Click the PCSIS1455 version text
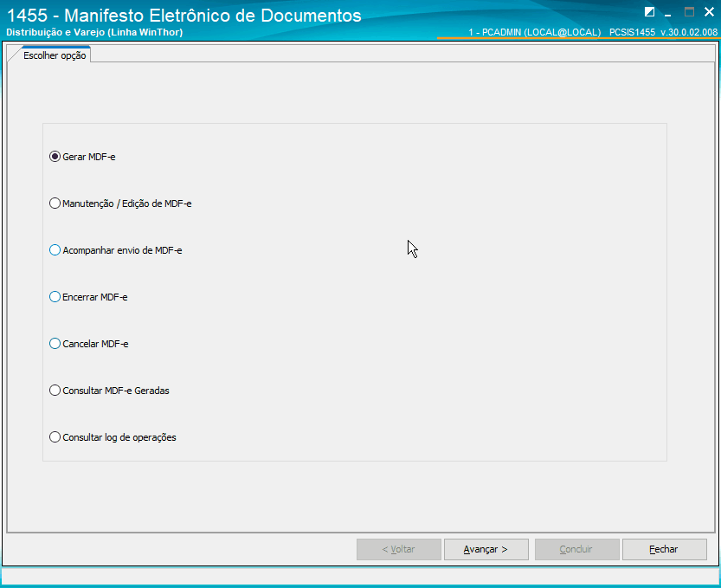This screenshot has width=721, height=588. tap(663, 32)
